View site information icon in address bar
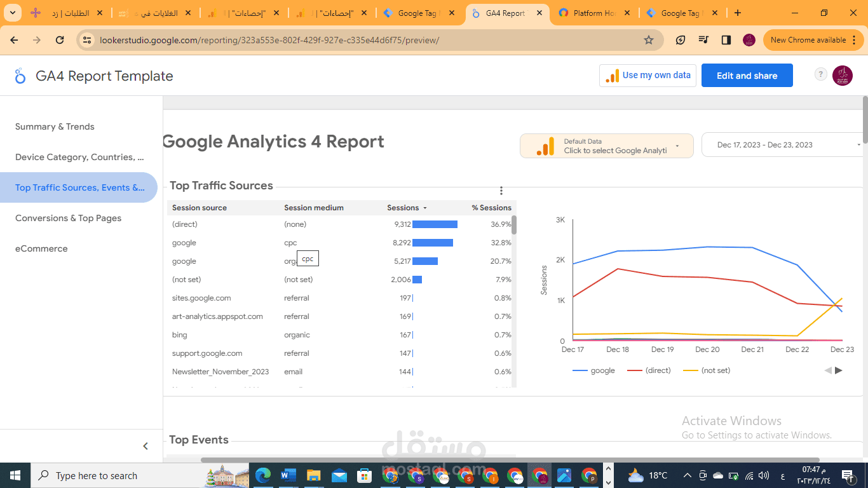 88,40
